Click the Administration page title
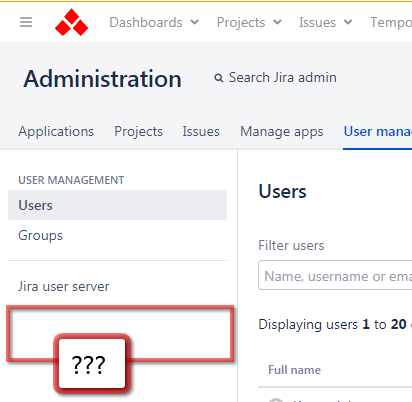This screenshot has width=412, height=402. [x=103, y=79]
